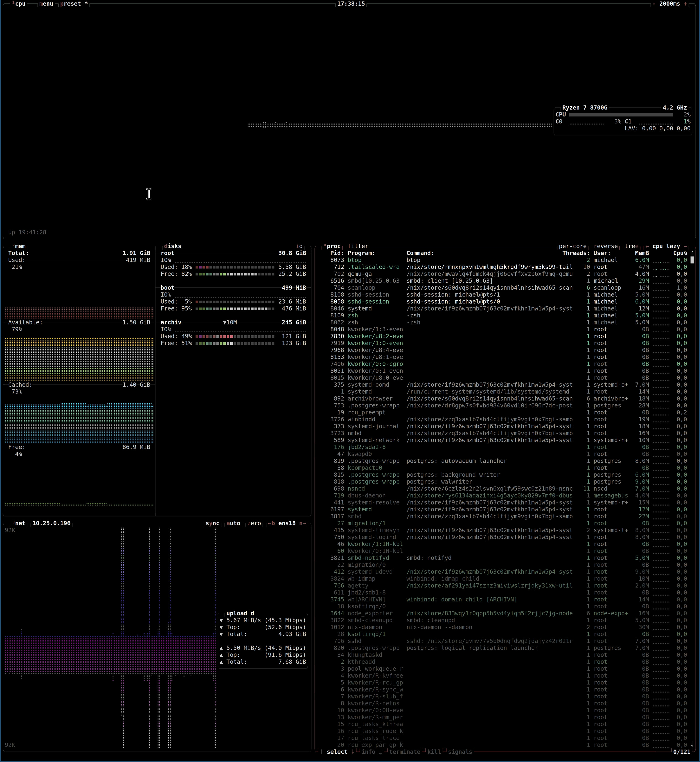This screenshot has width=700, height=762.
Task: Click the cpu lazy sort mode label
Action: pos(666,246)
